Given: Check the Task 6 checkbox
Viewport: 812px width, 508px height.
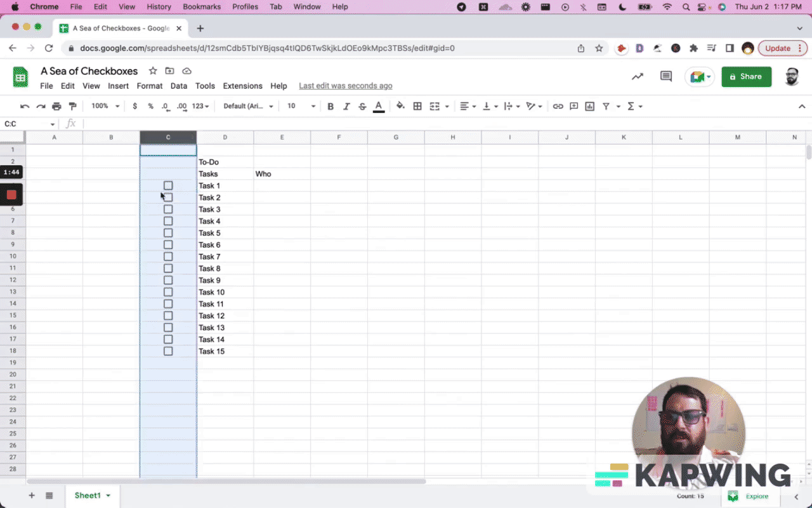Looking at the screenshot, I should [x=168, y=244].
